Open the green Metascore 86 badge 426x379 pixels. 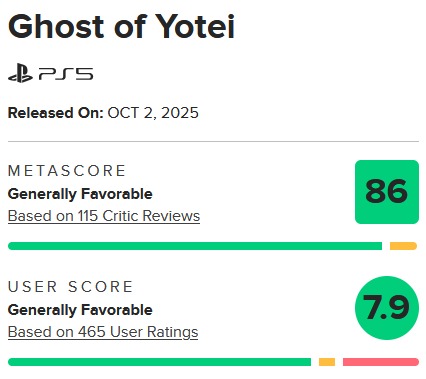[x=387, y=192]
